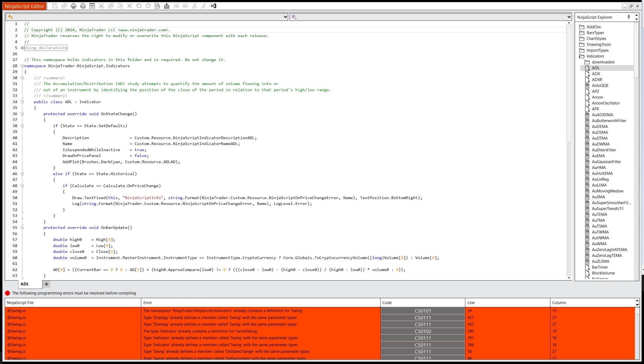Open Print Preview from toolbar
The height and width of the screenshot is (364, 644).
tap(83, 6)
